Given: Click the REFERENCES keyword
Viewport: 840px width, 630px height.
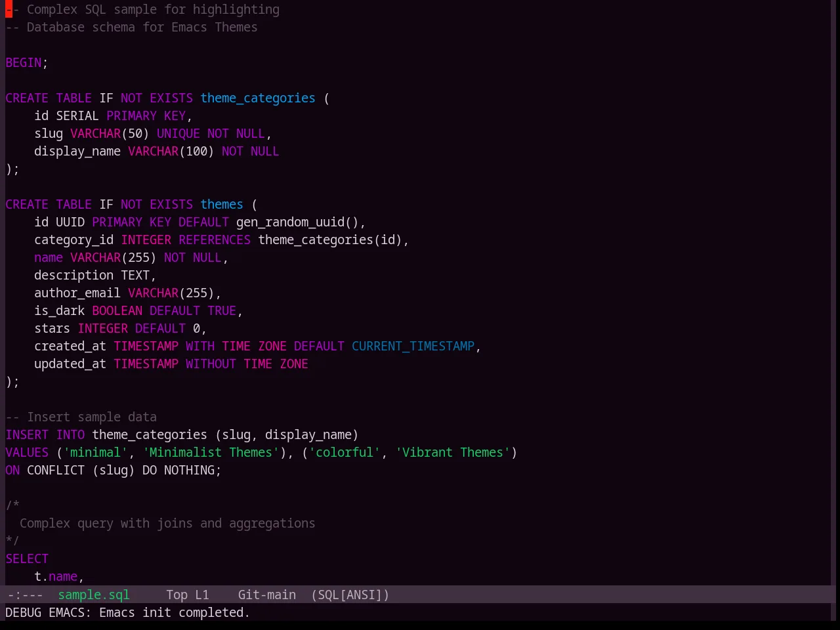Looking at the screenshot, I should click(x=215, y=240).
